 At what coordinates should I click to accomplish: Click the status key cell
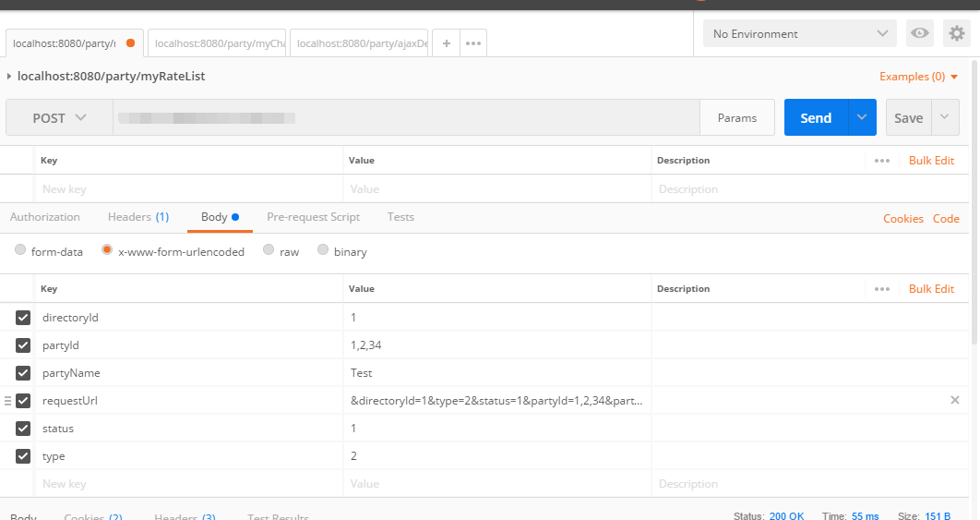188,428
